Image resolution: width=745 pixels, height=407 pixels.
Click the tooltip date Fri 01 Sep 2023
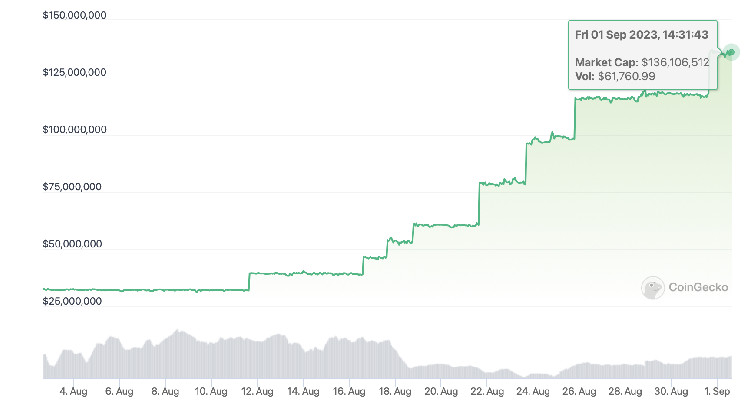pyautogui.click(x=628, y=35)
